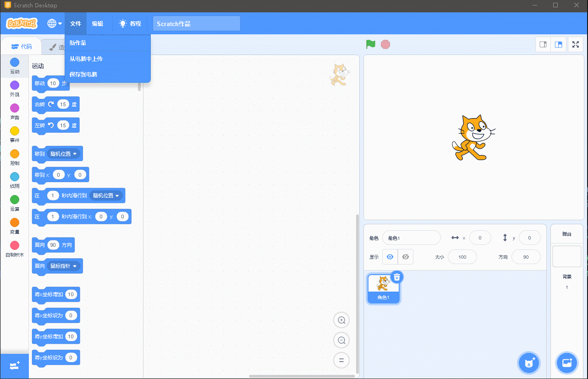Minimize the Scratch Desktop window
Viewport: 588px width, 379px height.
point(534,5)
